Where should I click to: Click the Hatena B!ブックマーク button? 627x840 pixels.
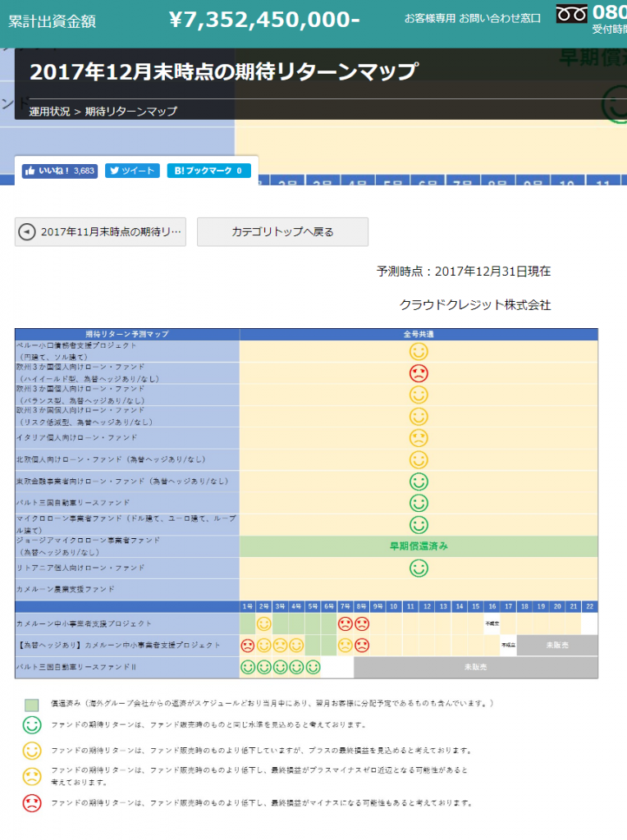[x=208, y=171]
